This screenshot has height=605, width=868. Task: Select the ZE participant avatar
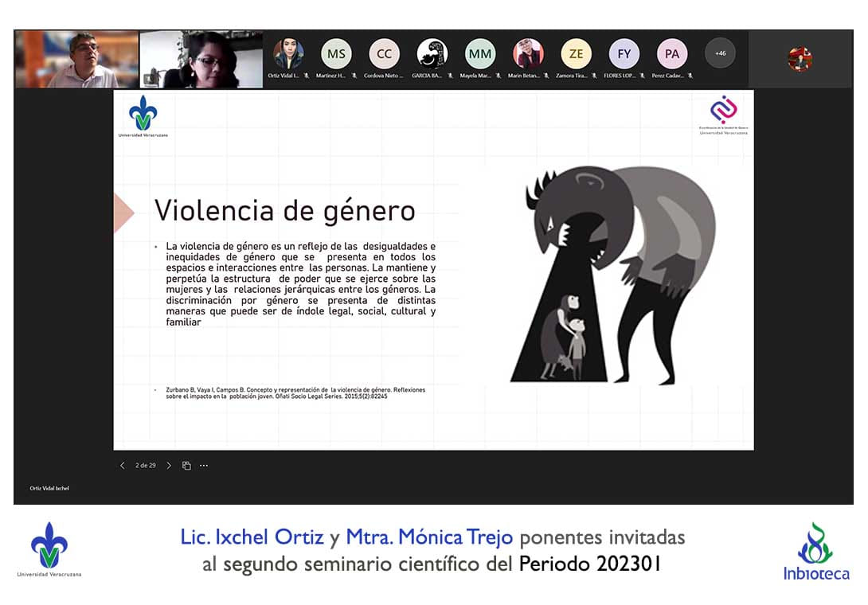click(x=576, y=54)
